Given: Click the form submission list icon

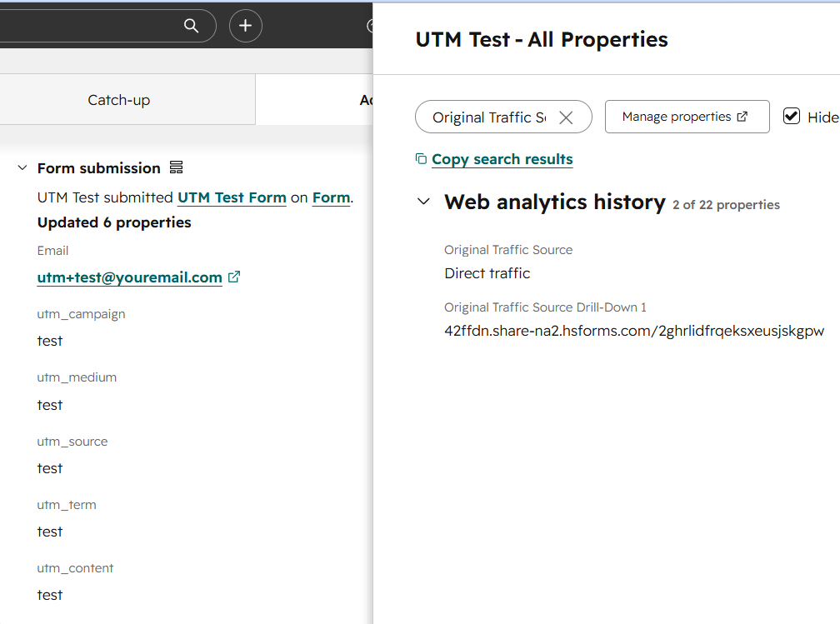Looking at the screenshot, I should 177,167.
